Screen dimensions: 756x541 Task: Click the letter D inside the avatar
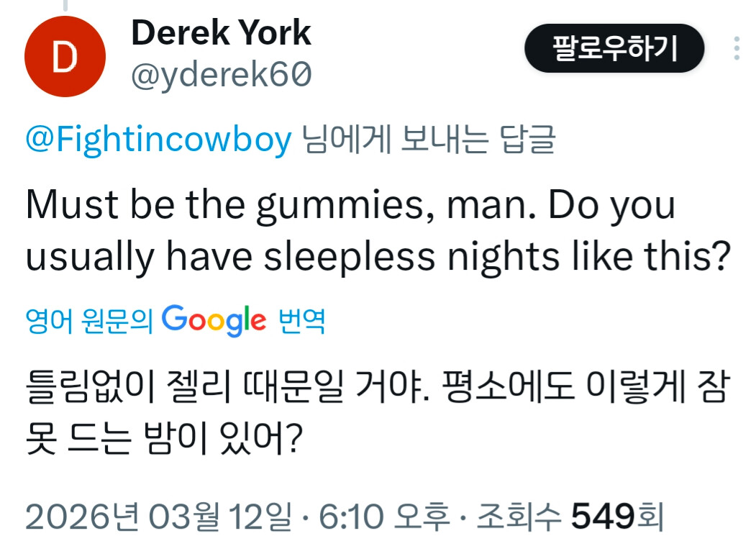65,58
